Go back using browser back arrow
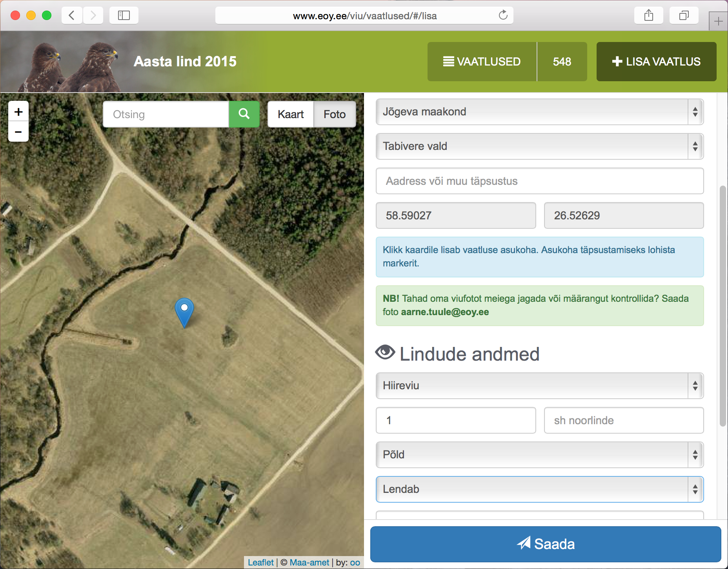 click(x=72, y=16)
